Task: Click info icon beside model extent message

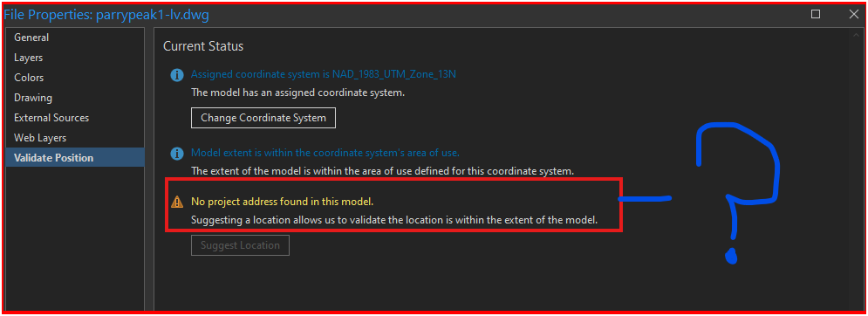Action: click(x=176, y=153)
